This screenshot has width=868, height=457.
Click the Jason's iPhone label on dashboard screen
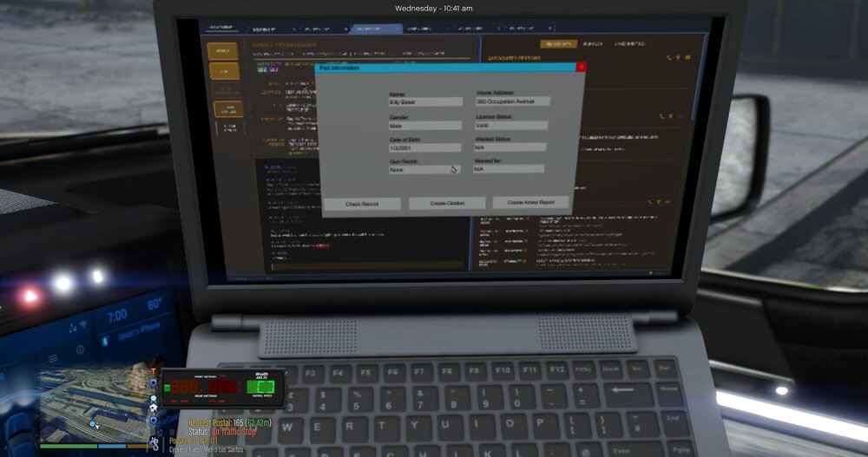coord(138,332)
